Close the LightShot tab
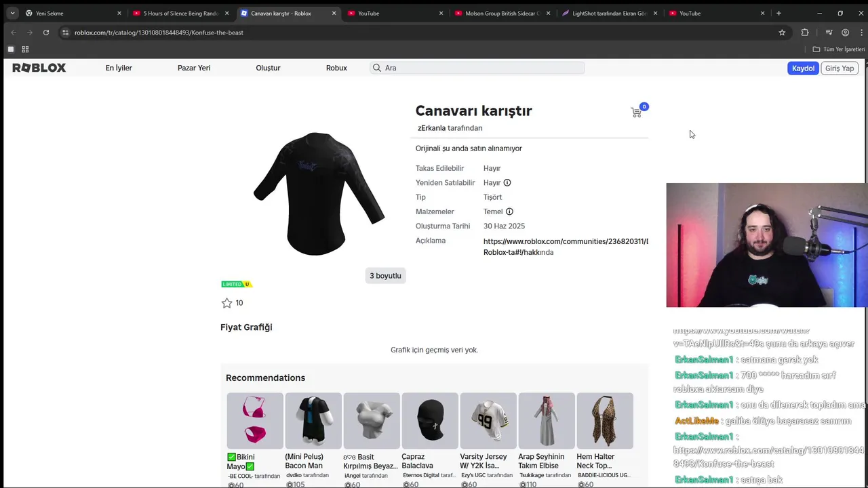The image size is (868, 488). coord(655,13)
